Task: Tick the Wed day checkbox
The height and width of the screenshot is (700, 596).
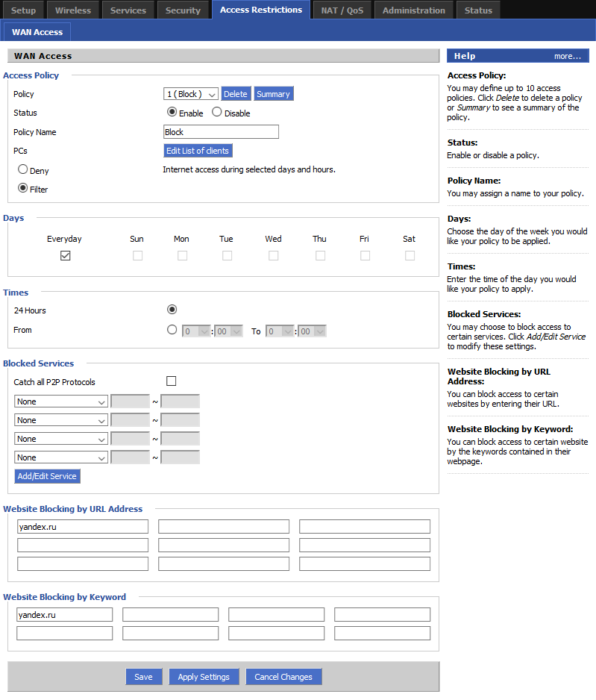Action: pyautogui.click(x=274, y=255)
